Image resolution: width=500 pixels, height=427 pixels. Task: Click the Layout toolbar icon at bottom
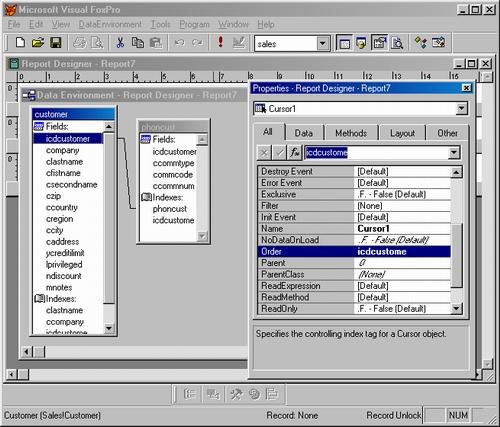(x=272, y=394)
